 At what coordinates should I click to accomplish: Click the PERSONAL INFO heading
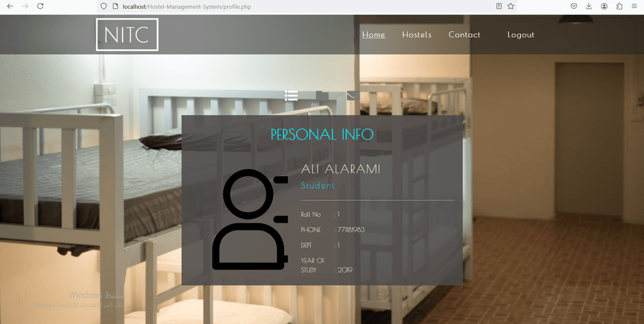322,134
